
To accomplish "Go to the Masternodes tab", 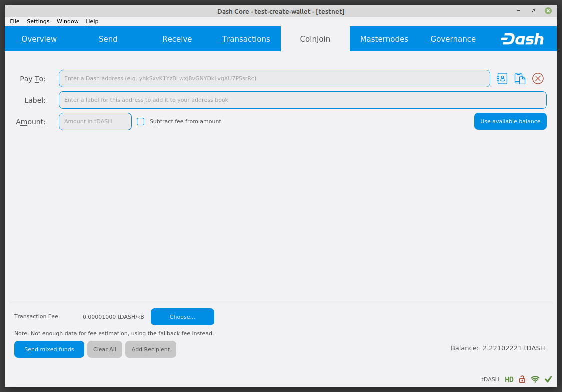I will (384, 39).
